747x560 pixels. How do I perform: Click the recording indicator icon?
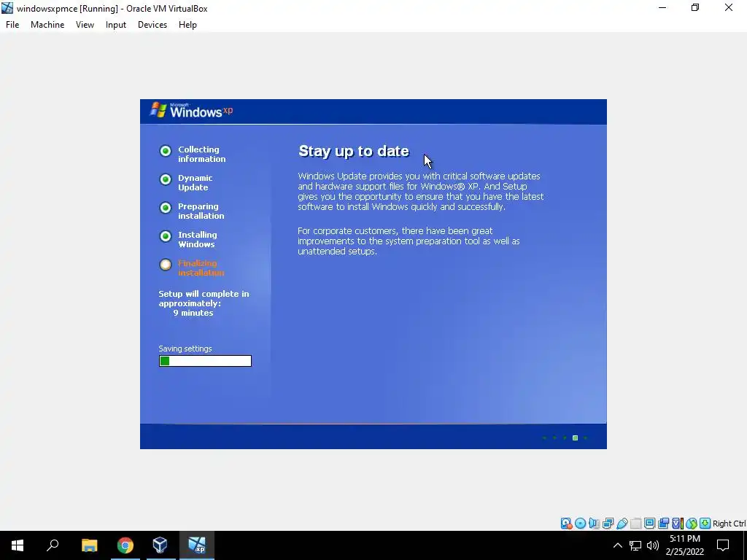[x=663, y=524]
